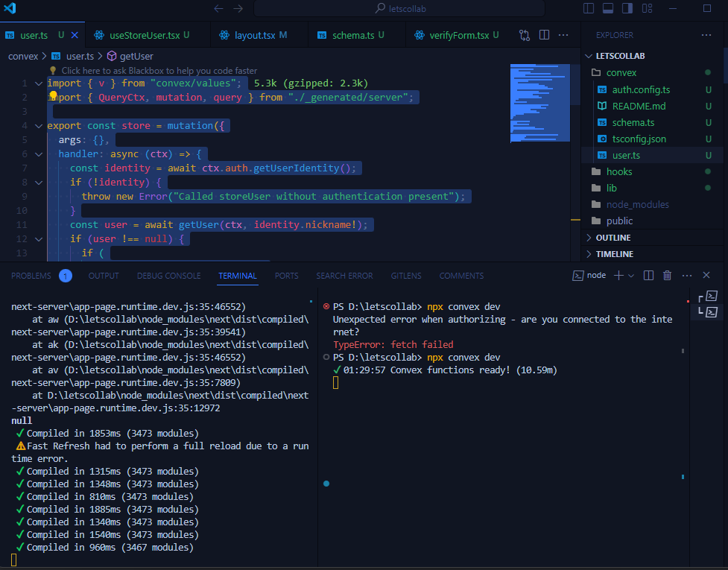Split the editor to the right
The height and width of the screenshot is (570, 728).
(x=544, y=35)
